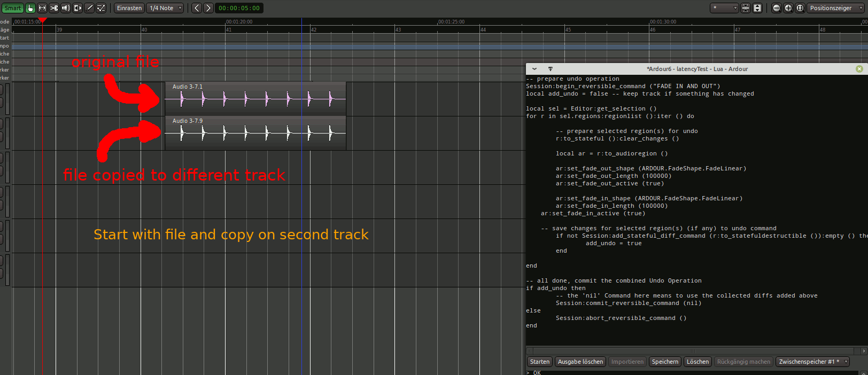Choose the Cut (scissors) tool
The height and width of the screenshot is (375, 868).
point(54,8)
